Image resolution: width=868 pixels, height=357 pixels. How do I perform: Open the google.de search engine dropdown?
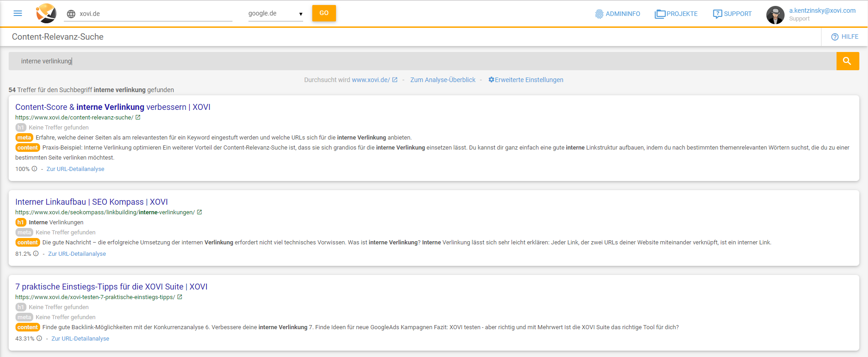tap(275, 14)
